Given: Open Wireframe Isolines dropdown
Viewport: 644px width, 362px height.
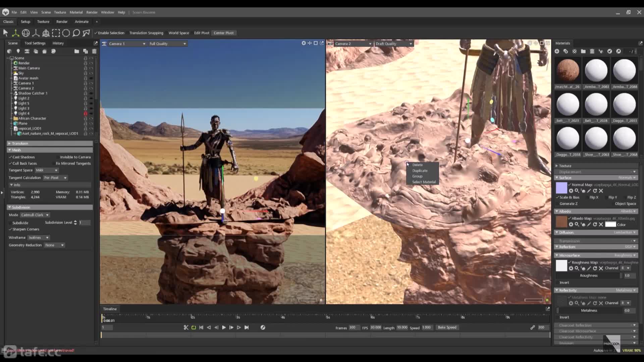Looking at the screenshot, I should pyautogui.click(x=39, y=238).
